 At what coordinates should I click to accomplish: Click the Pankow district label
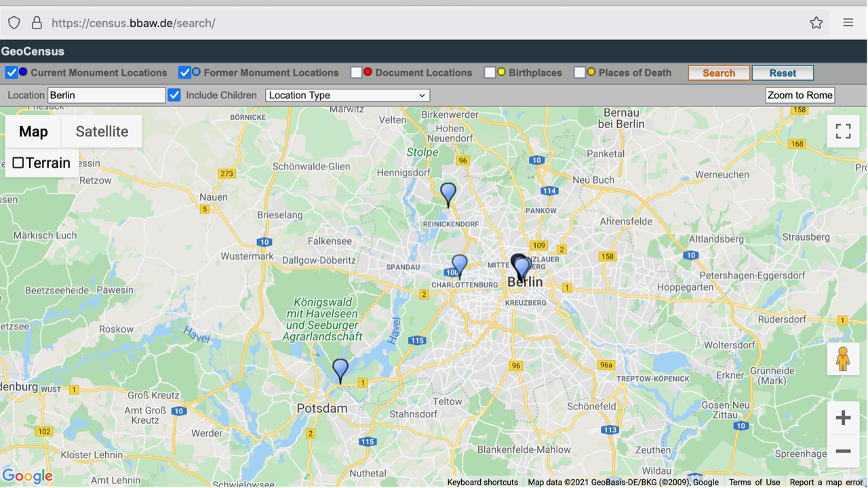click(541, 211)
